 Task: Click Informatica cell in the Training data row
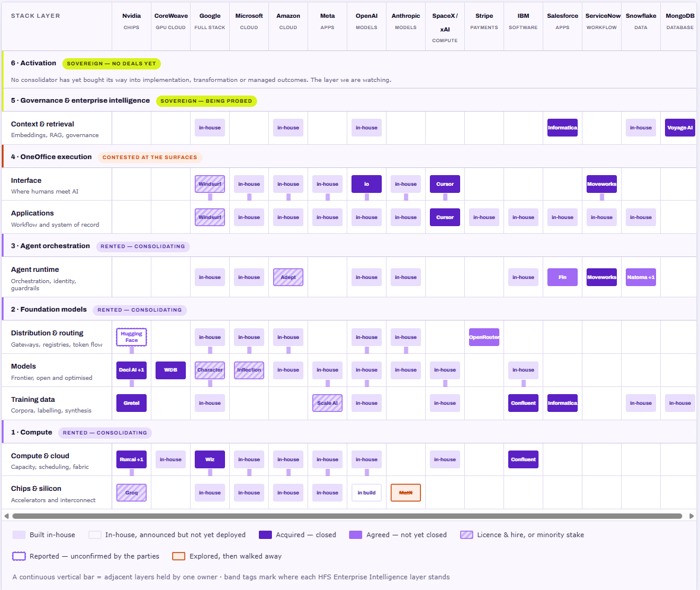562,403
